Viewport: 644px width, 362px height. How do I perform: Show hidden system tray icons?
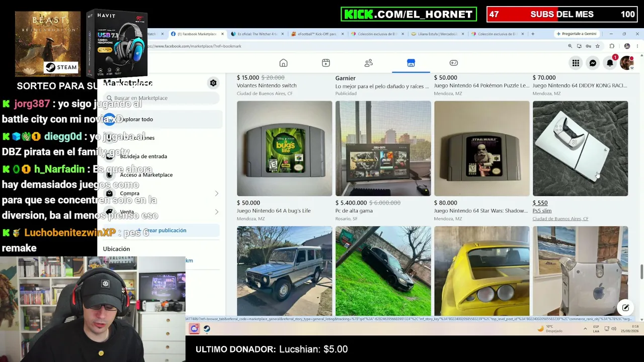click(585, 329)
